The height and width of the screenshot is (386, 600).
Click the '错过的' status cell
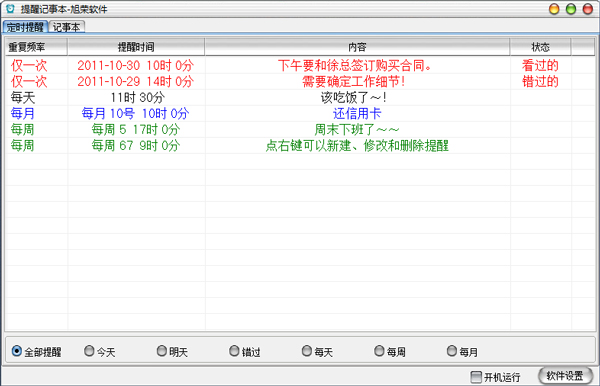tap(540, 81)
